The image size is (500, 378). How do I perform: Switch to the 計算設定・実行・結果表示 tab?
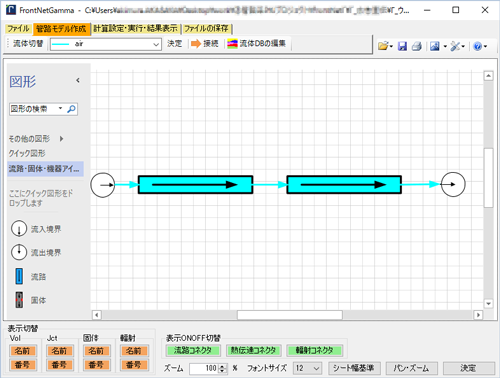pos(135,29)
